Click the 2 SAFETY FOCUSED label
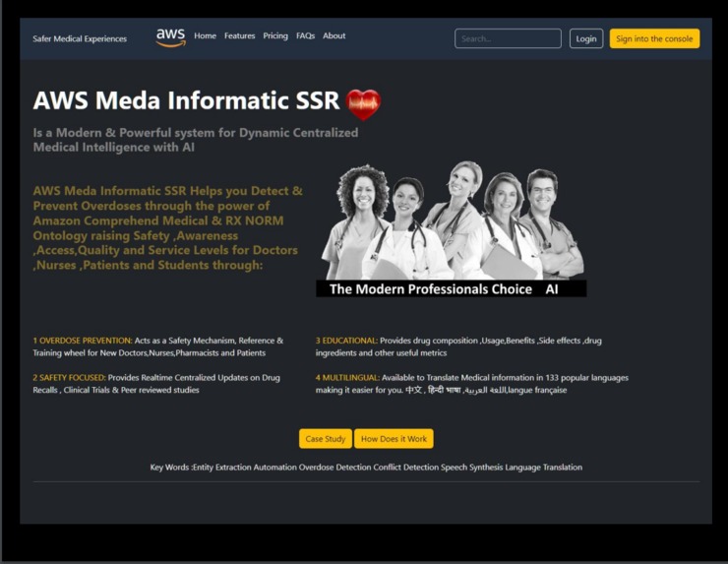Viewport: 728px width, 564px height. (x=69, y=378)
